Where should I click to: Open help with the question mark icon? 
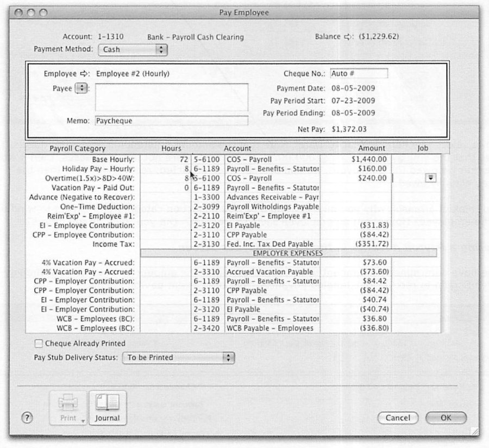click(x=27, y=418)
